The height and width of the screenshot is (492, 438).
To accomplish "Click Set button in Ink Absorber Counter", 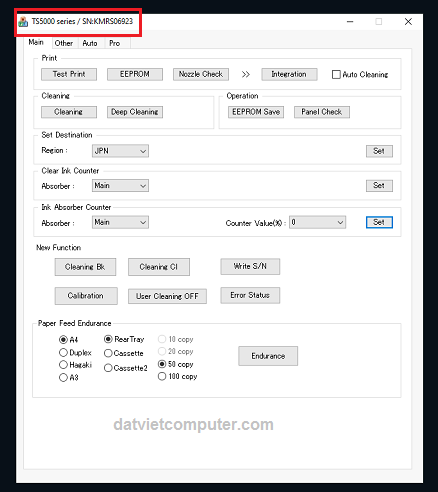I will click(379, 222).
